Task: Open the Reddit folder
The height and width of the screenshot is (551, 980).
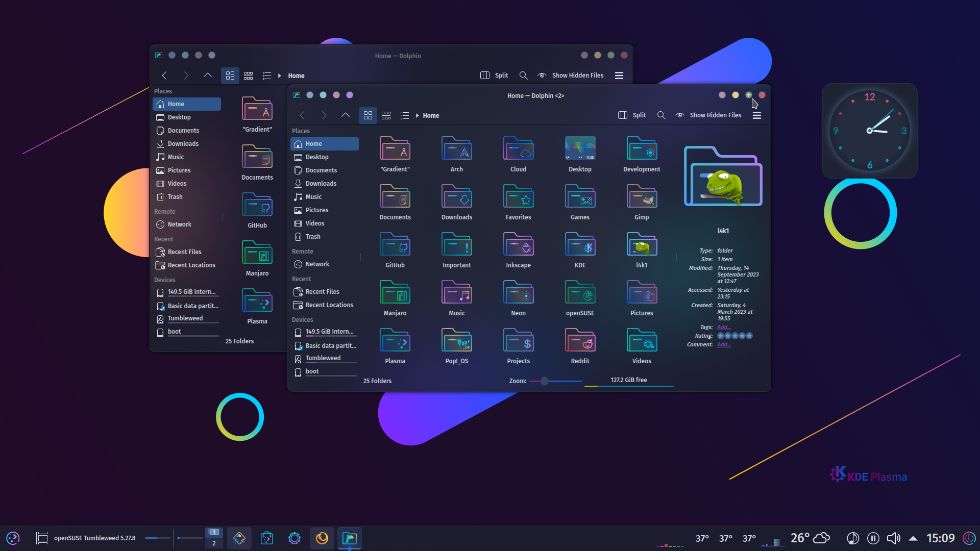Action: [x=580, y=346]
